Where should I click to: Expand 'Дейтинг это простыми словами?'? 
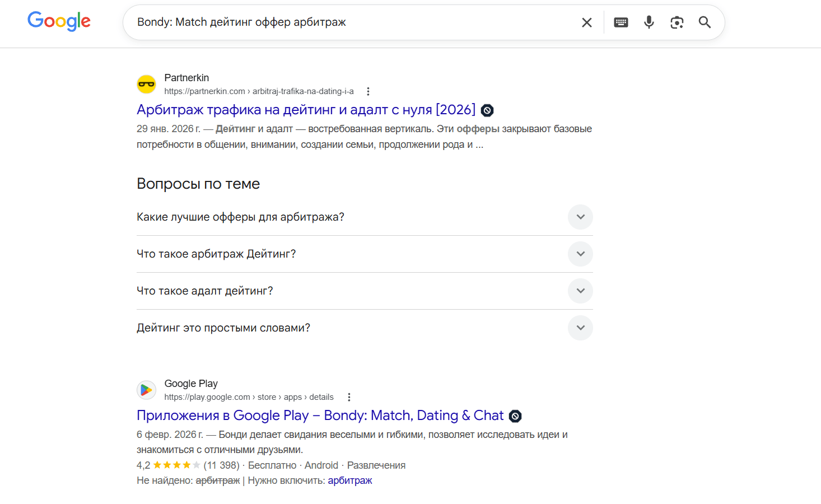(365, 328)
